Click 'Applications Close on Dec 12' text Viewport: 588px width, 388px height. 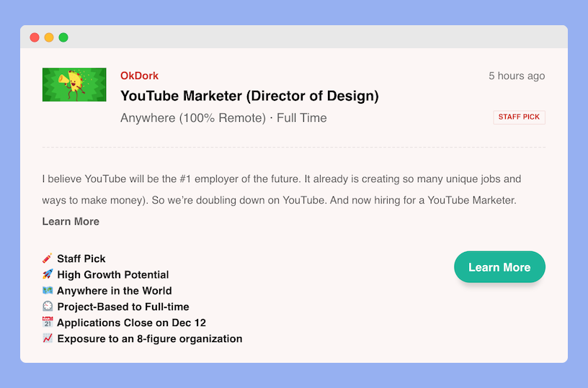(x=131, y=322)
